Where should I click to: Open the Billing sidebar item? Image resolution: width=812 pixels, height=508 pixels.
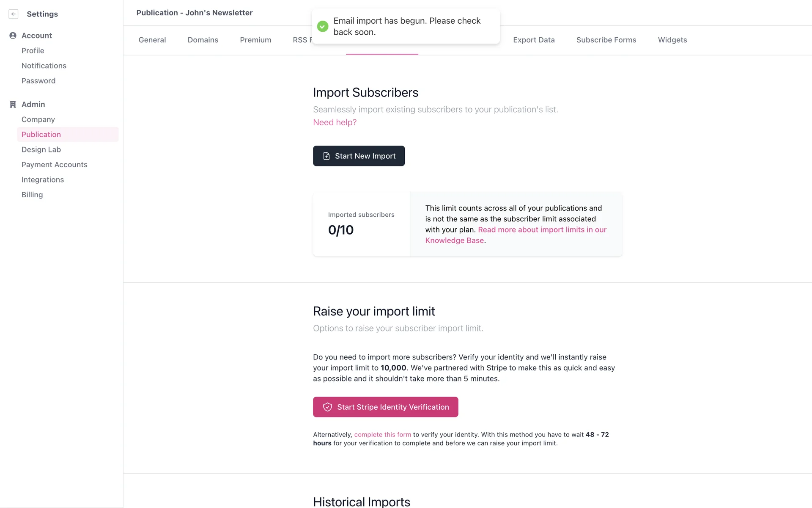pos(32,195)
